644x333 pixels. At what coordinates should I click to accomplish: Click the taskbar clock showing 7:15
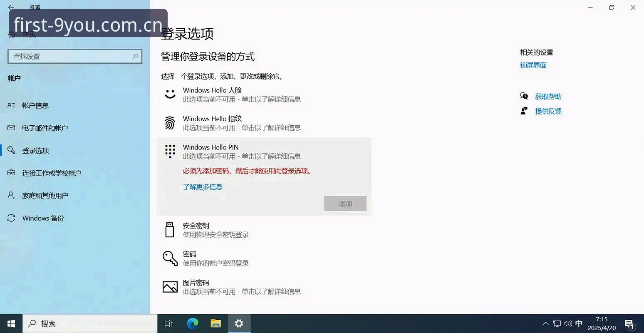tap(602, 323)
